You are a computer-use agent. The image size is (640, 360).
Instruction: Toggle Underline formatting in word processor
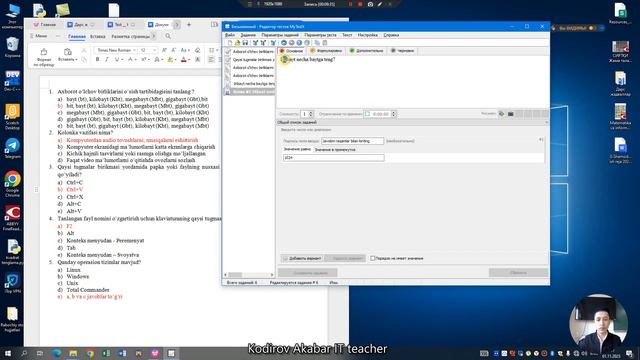[117, 60]
